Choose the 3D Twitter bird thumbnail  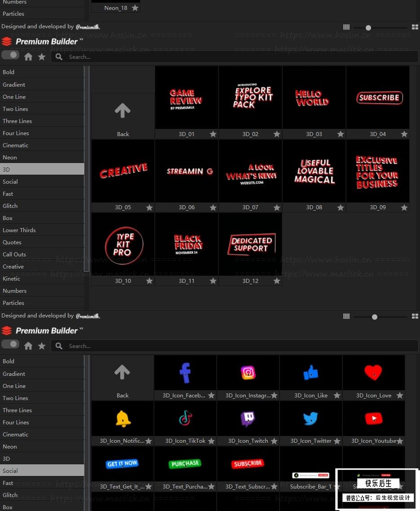click(311, 418)
